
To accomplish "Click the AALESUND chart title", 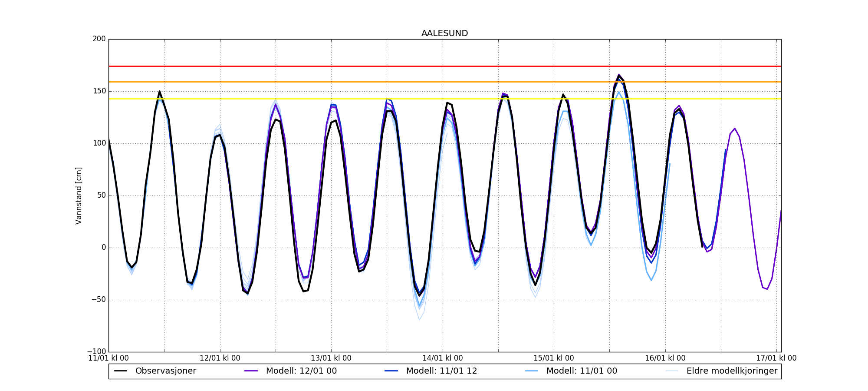I will 444,33.
